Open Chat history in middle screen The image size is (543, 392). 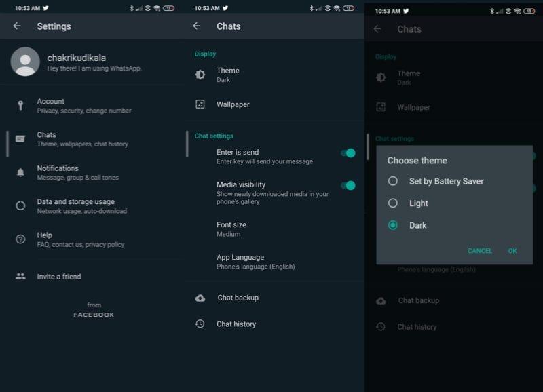276,324
